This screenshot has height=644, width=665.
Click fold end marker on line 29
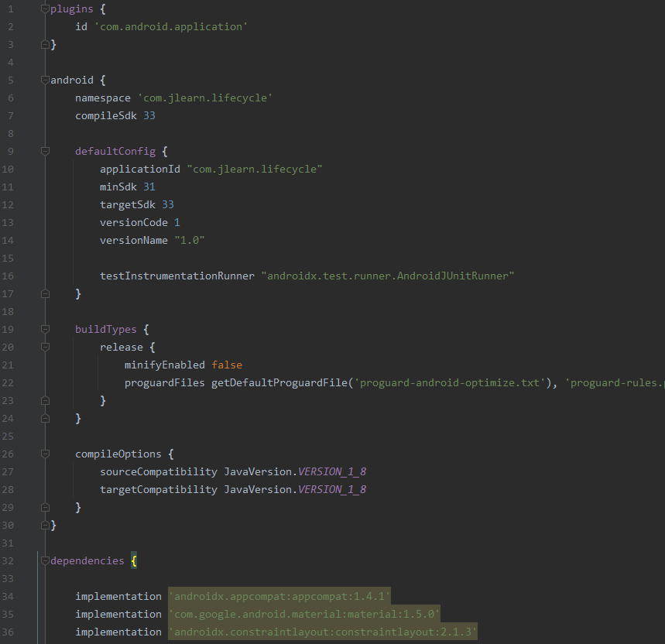45,508
